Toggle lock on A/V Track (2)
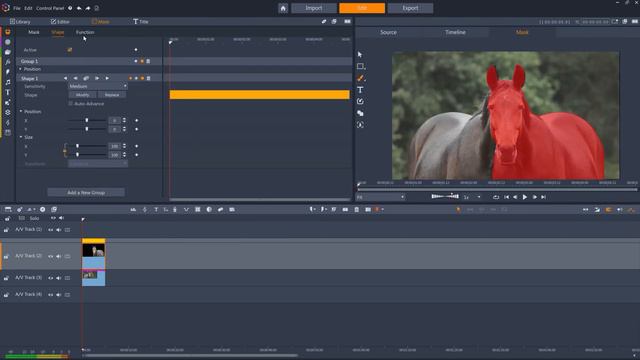The height and width of the screenshot is (360, 640). tap(6, 256)
